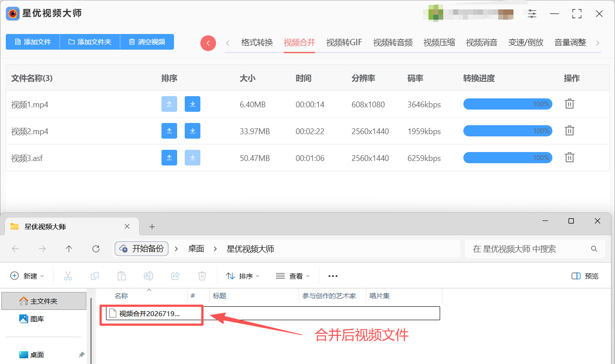Expand the 排序 sort dropdown

click(243, 276)
